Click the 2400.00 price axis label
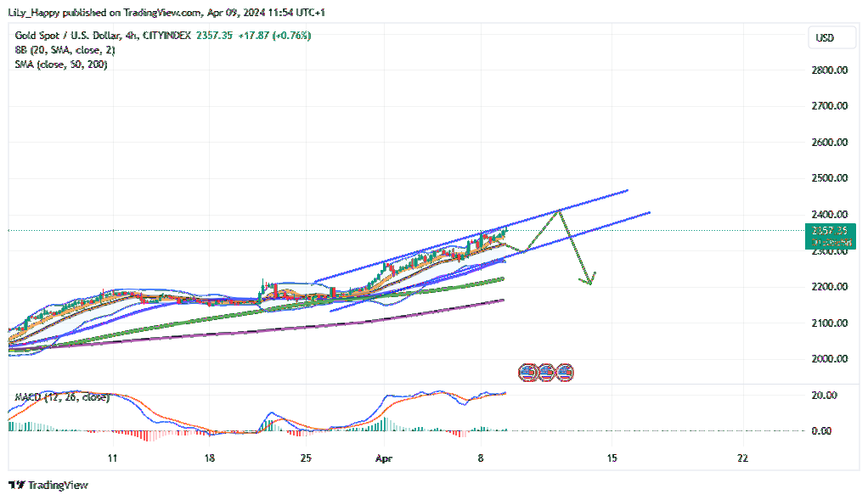This screenshot has height=500, width=868. pos(829,215)
